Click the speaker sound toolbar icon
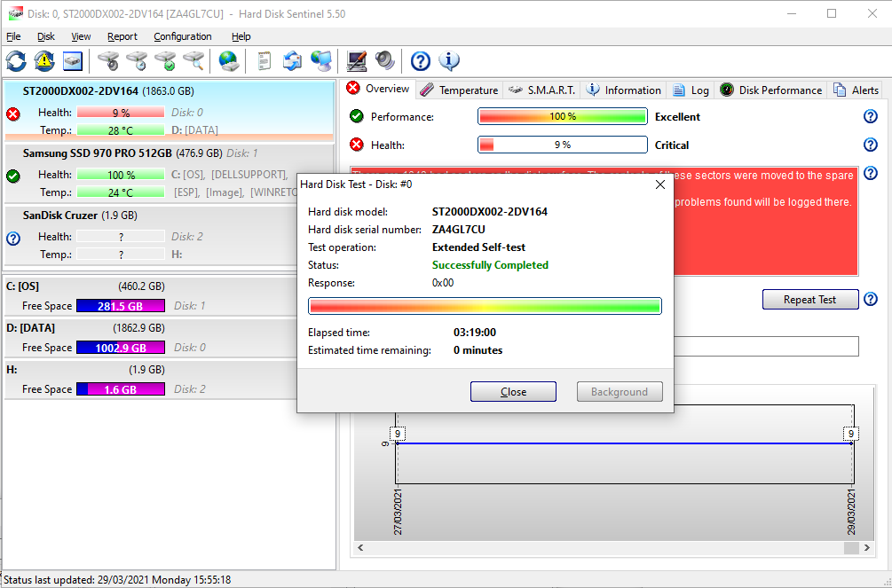Viewport: 892px width, 588px height. (384, 61)
